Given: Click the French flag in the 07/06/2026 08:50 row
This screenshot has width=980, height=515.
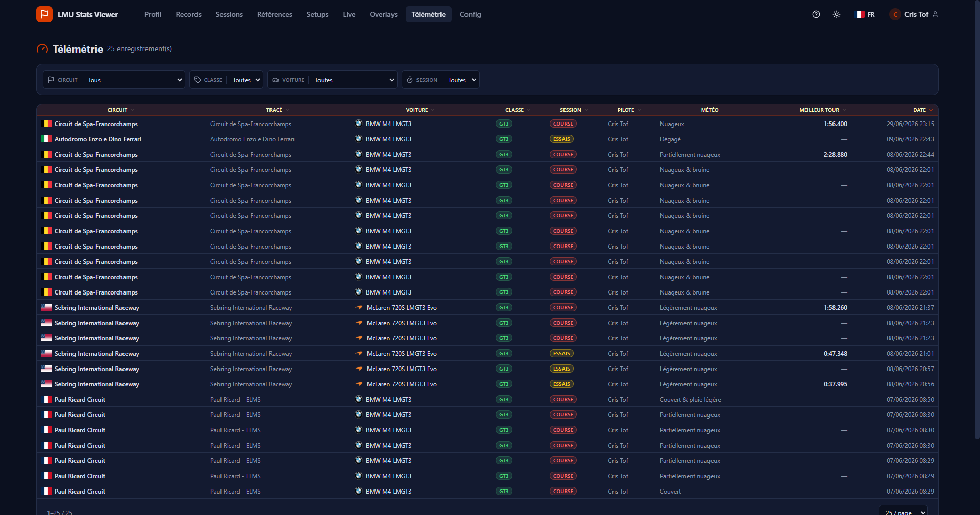Looking at the screenshot, I should coord(46,399).
